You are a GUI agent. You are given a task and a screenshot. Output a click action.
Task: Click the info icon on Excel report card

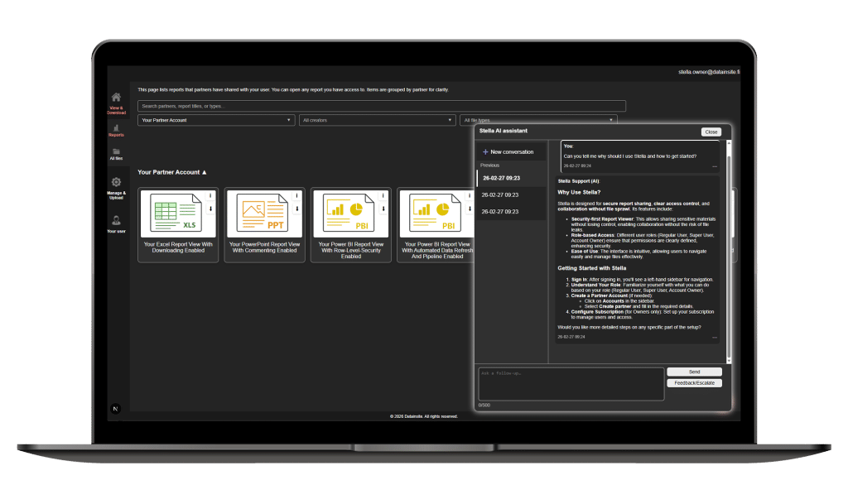click(x=210, y=196)
